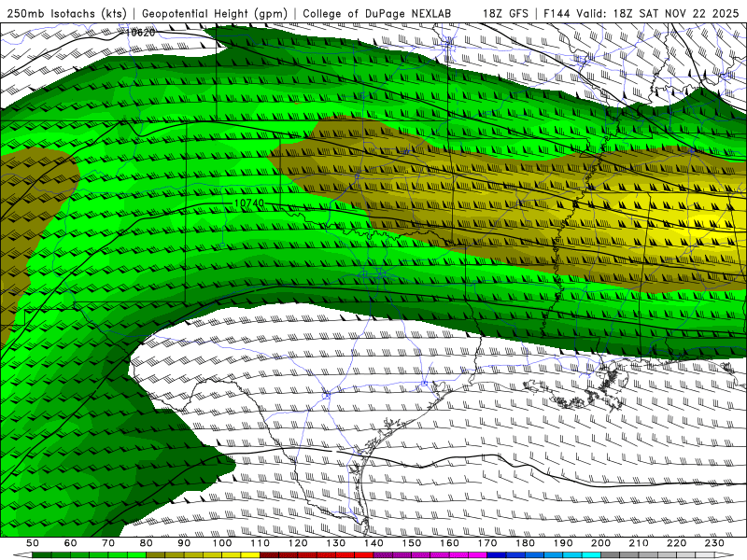Pick the bright magenta swatch ending at 170
This screenshot has height=560, width=747.
pos(478,555)
